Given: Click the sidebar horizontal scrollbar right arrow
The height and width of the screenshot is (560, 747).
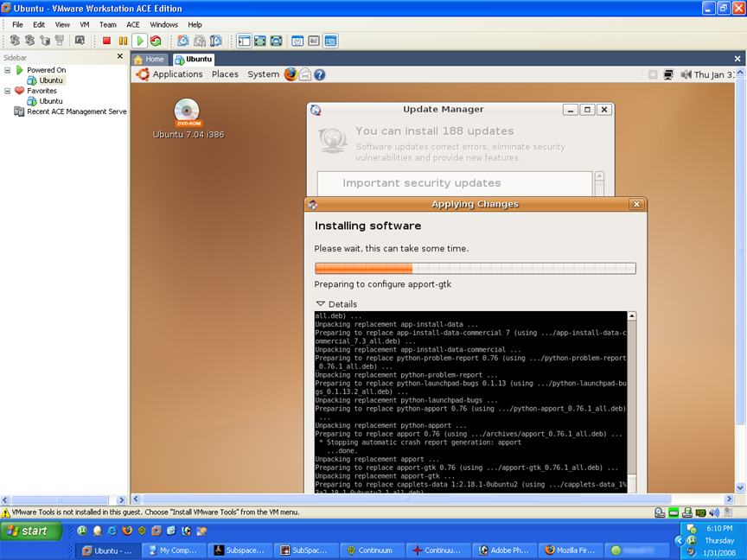Looking at the screenshot, I should [121, 500].
